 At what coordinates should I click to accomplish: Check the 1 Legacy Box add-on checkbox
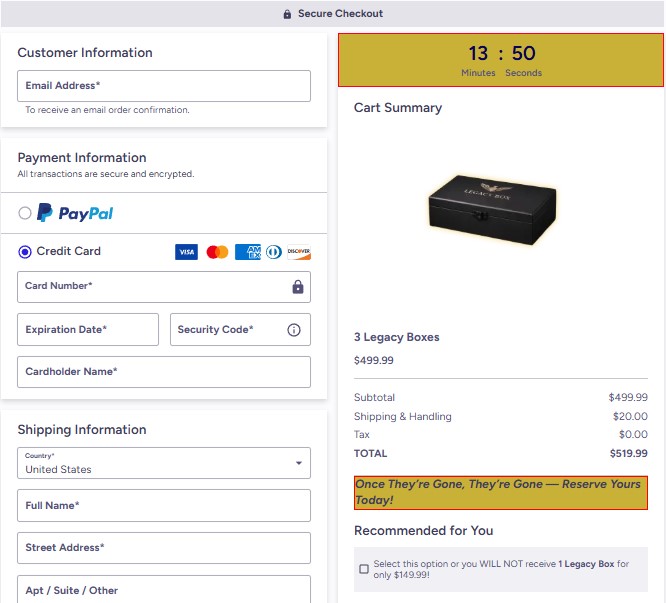(364, 569)
